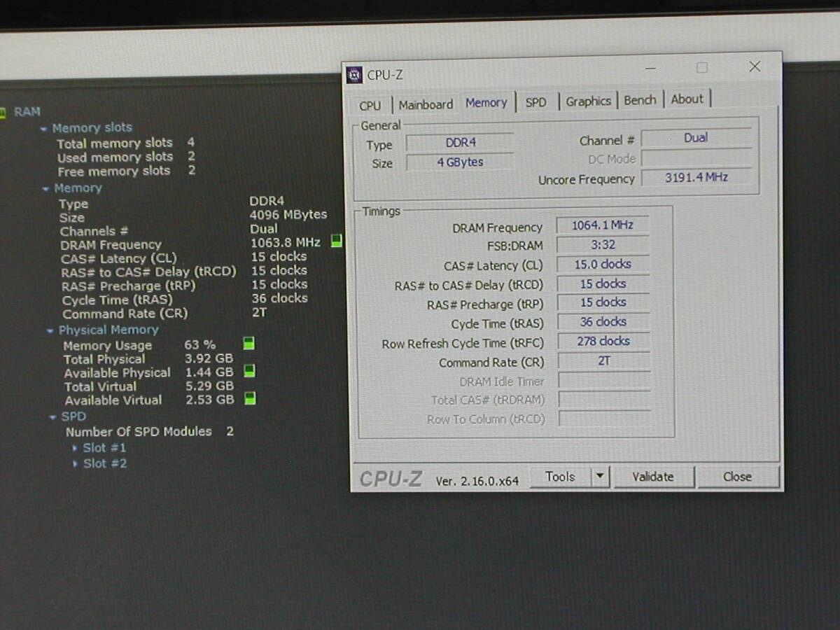The height and width of the screenshot is (630, 840).
Task: Click the Type field showing DDR4
Action: click(x=460, y=143)
